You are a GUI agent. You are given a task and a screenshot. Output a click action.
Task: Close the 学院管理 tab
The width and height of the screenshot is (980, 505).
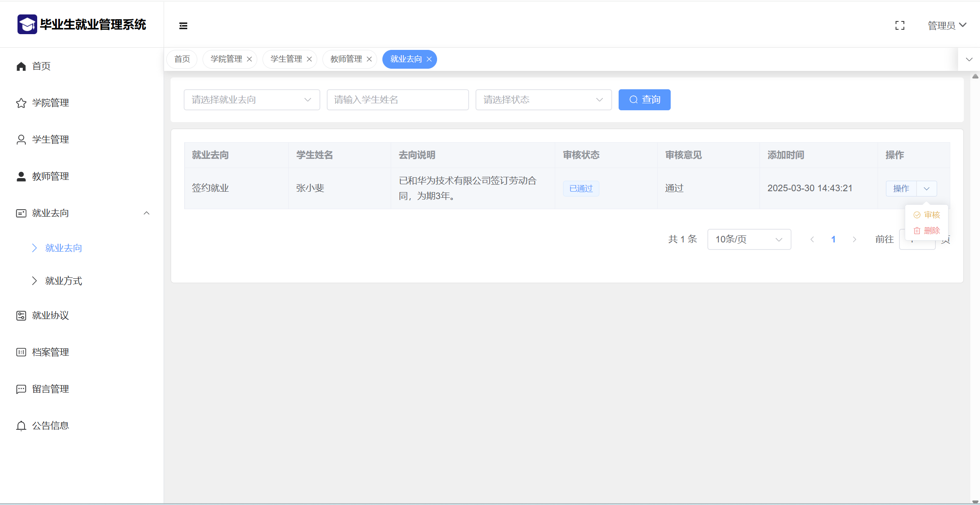249,59
